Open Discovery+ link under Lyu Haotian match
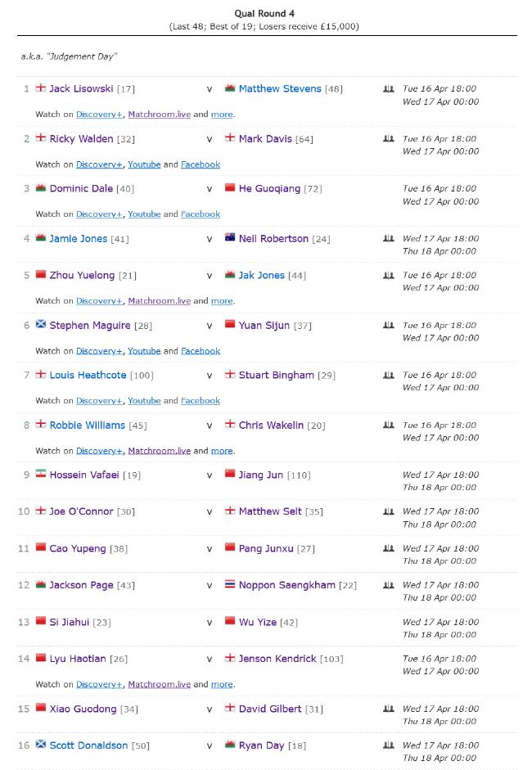The height and width of the screenshot is (770, 532). tap(99, 685)
